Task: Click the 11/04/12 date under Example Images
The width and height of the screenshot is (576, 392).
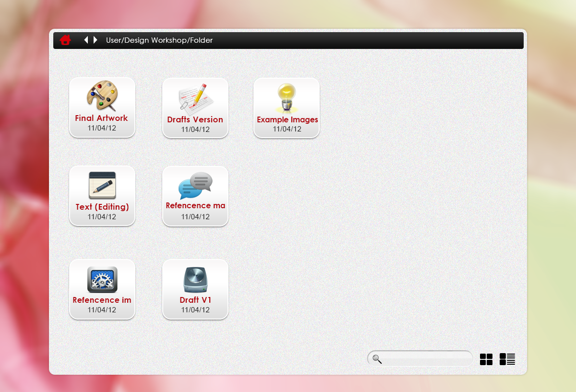Action: tap(287, 129)
